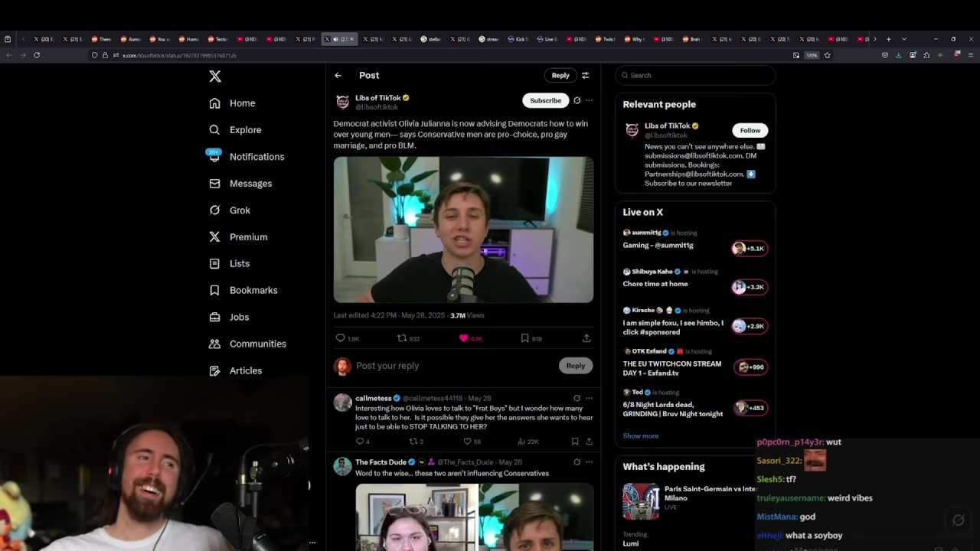980x551 pixels.
Task: View analytics on callmetess comment
Action: point(521,441)
